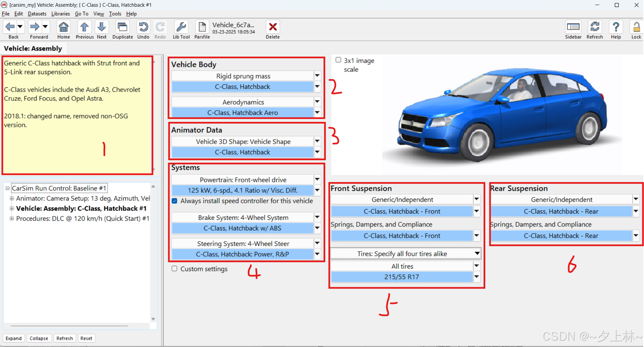
Task: Open Front Suspension Generic/Independent dropdown
Action: 477,200
